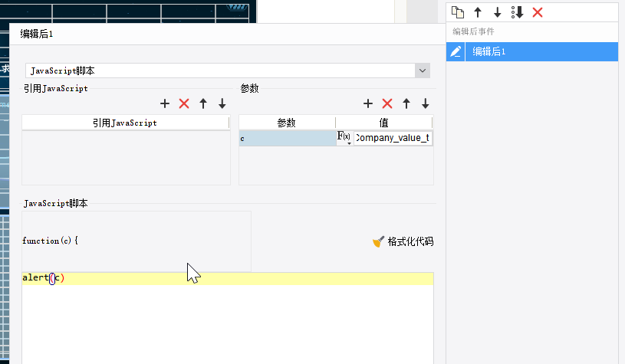Click the Company_value_t value field

click(393, 138)
